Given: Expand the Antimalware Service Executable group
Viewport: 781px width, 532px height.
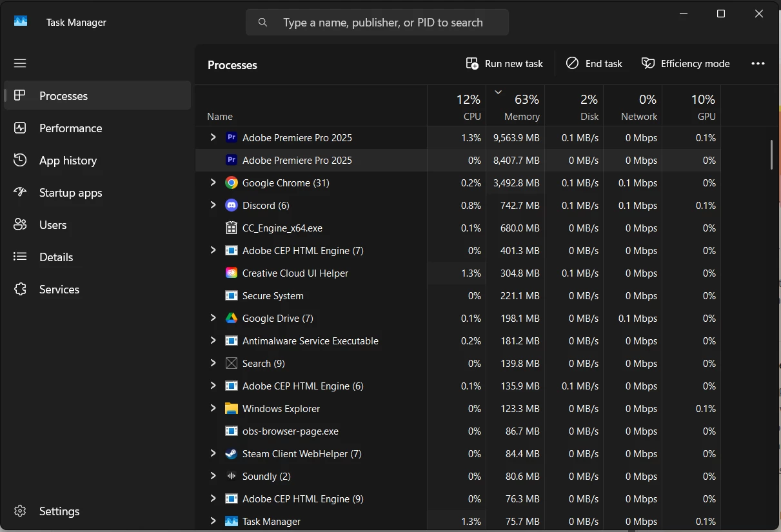Looking at the screenshot, I should click(213, 340).
